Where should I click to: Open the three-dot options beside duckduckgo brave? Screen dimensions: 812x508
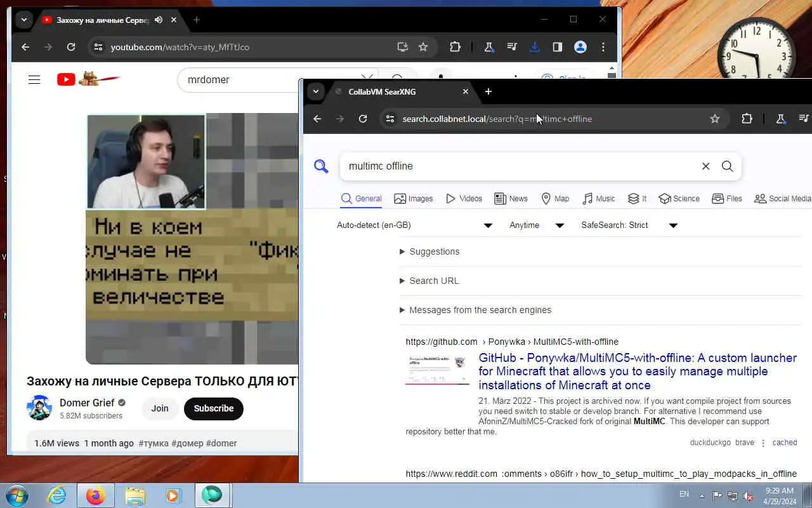click(763, 443)
